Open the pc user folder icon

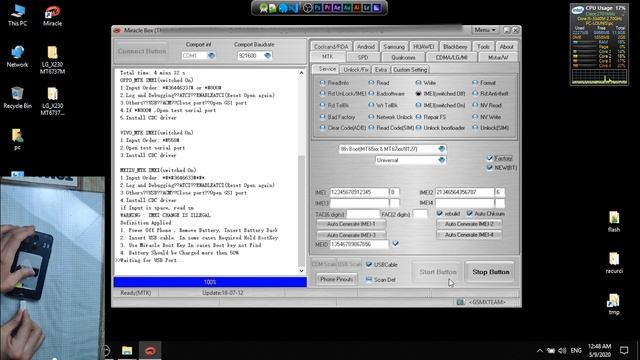(x=17, y=139)
